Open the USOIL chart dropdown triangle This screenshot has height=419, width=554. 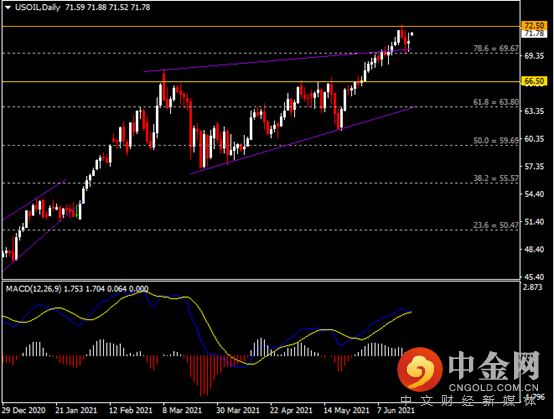(x=8, y=7)
